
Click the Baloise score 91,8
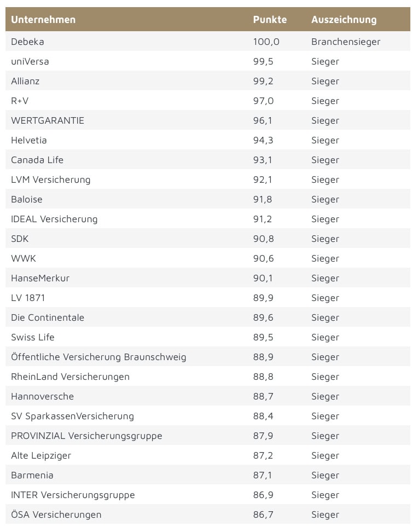(263, 199)
